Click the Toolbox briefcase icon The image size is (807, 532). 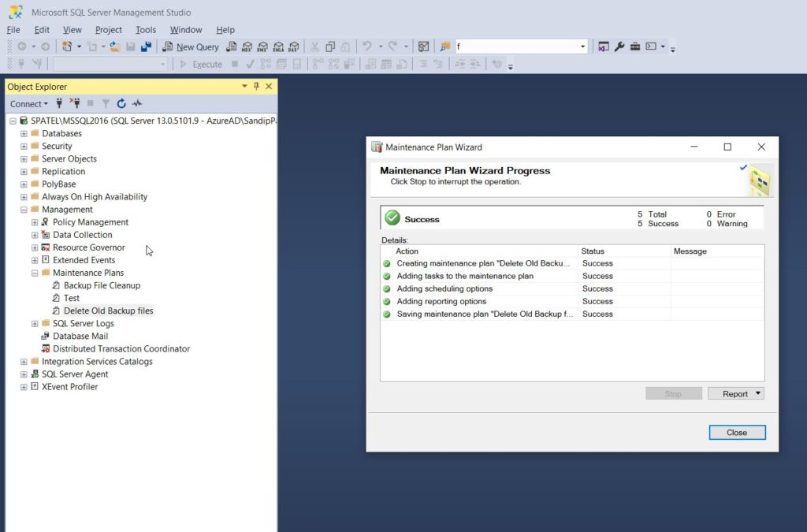tap(635, 47)
